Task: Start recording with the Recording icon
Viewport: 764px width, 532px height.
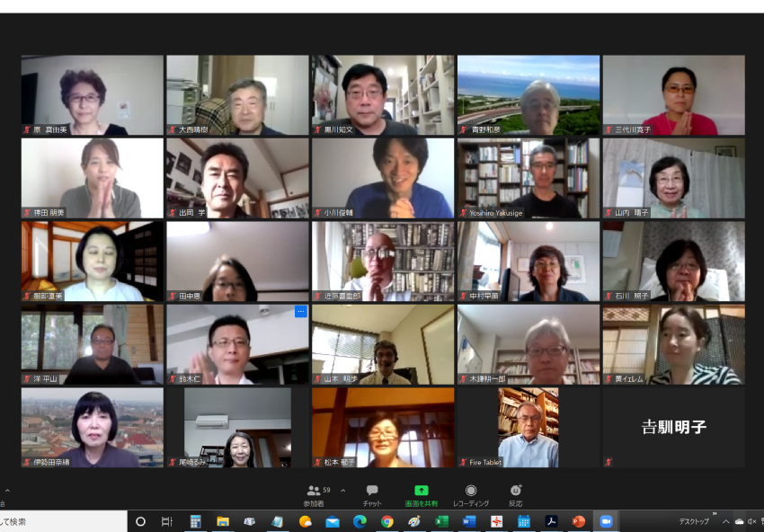Action: [x=470, y=491]
